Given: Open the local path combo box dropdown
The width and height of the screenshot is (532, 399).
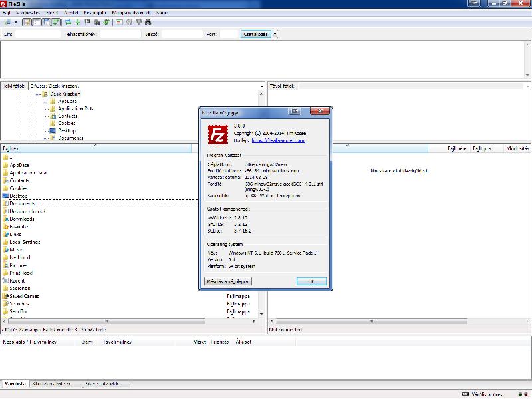Looking at the screenshot, I should [x=262, y=86].
